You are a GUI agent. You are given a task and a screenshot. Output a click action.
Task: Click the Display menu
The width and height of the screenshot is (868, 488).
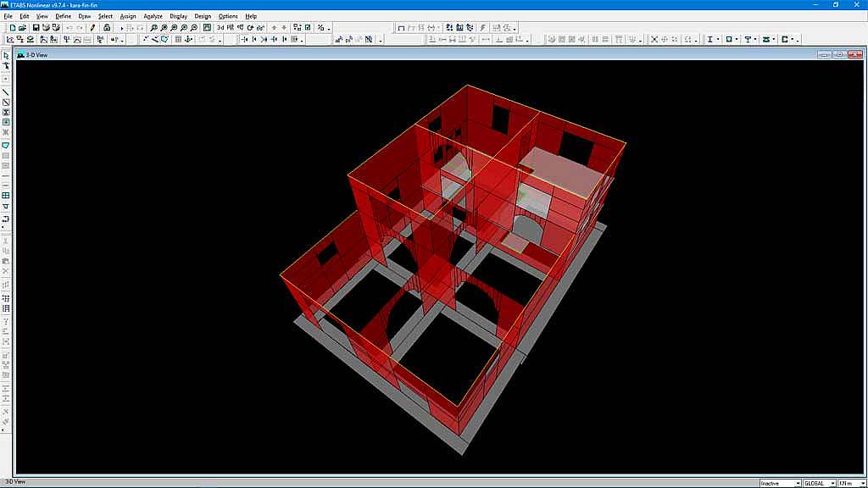coord(178,16)
